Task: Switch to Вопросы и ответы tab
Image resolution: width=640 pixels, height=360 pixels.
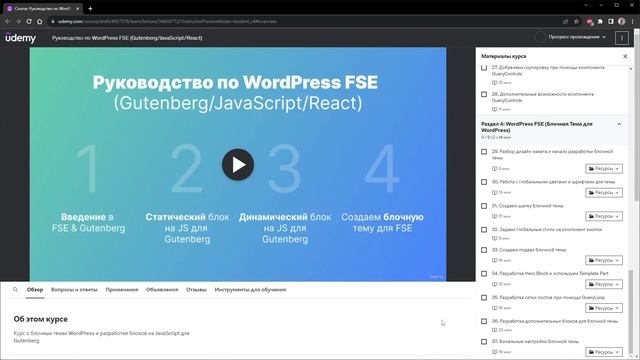Action: click(74, 289)
